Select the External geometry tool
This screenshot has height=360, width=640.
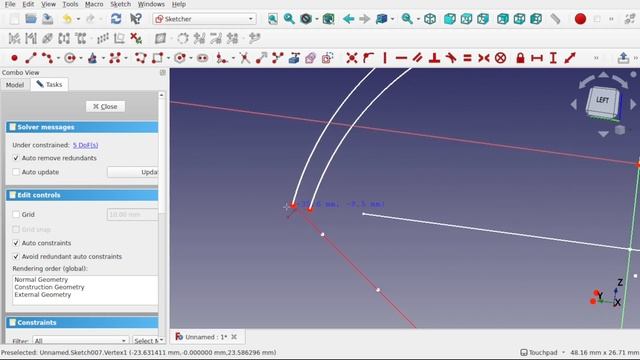pyautogui.click(x=294, y=58)
